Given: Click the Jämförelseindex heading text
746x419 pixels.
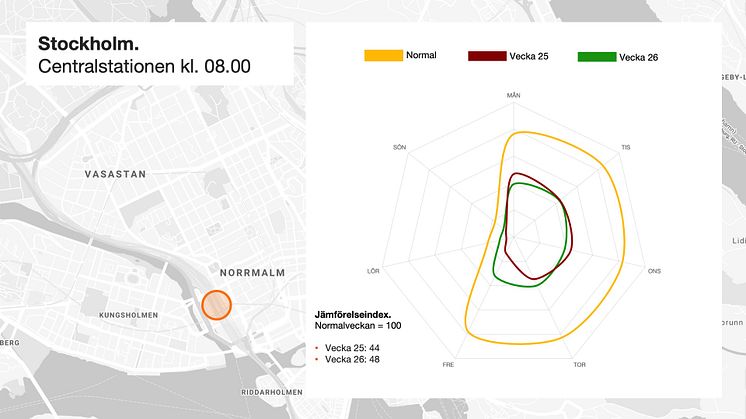Looking at the screenshot, I should (353, 314).
